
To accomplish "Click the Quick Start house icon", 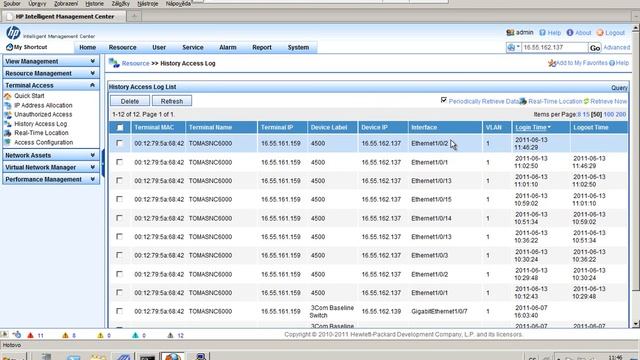I will point(8,96).
